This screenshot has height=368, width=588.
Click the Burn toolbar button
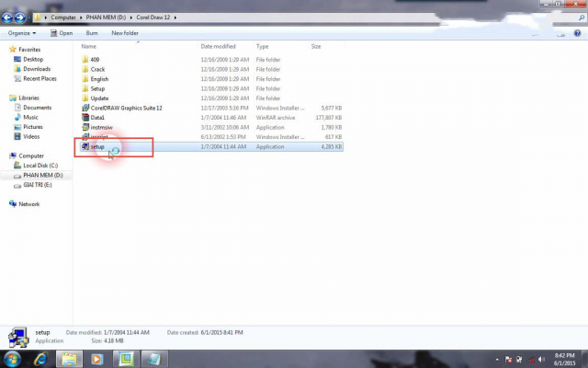92,33
